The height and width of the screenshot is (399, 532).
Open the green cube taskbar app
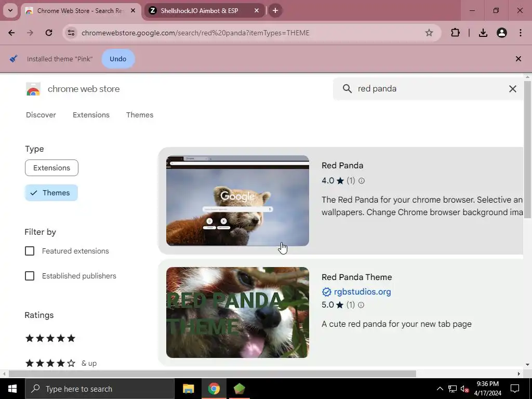tap(239, 389)
